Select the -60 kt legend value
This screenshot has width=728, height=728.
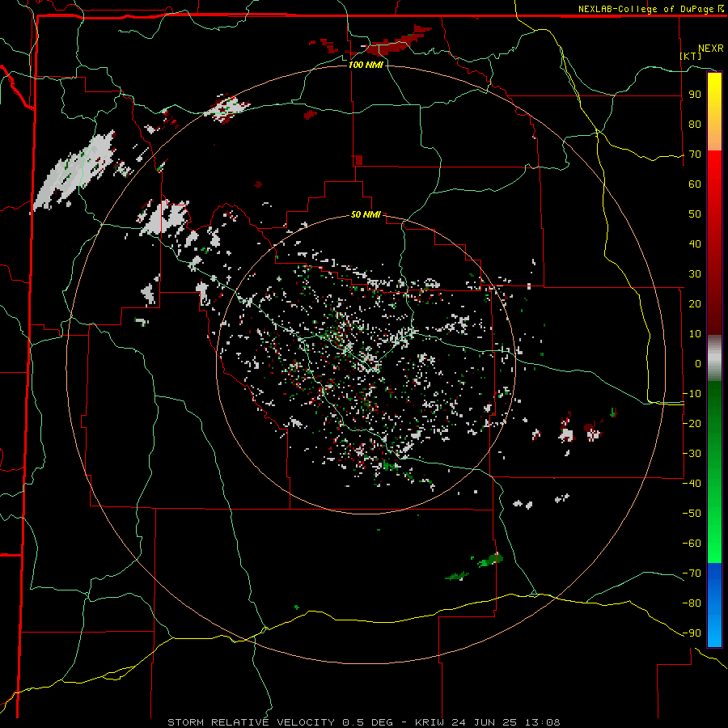coord(692,544)
